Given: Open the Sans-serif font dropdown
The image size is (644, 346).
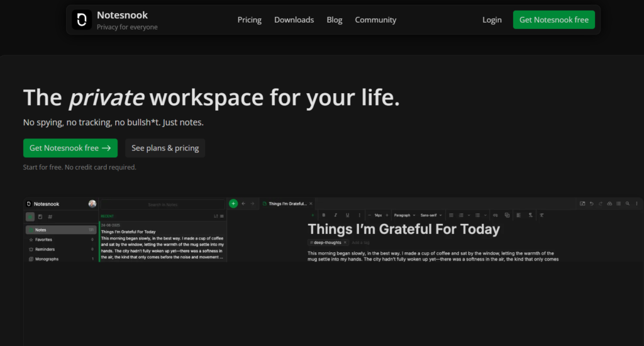Looking at the screenshot, I should pos(431,215).
